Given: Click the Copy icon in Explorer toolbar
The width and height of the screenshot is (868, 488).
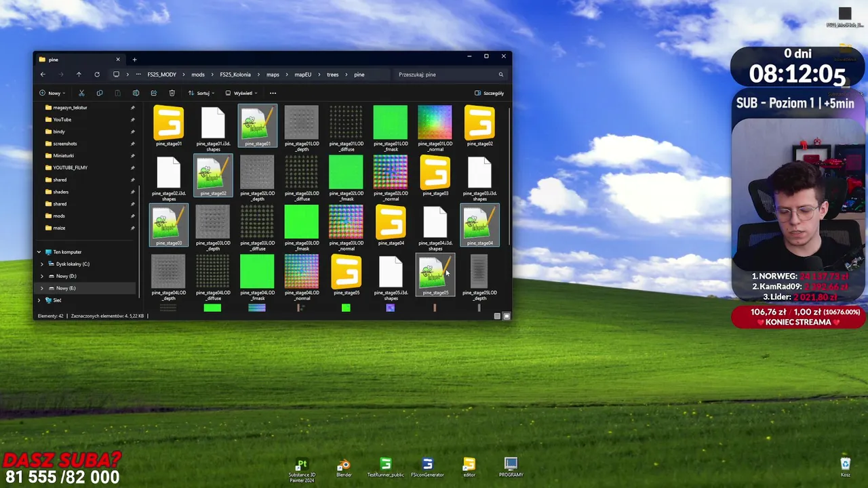Looking at the screenshot, I should point(100,93).
